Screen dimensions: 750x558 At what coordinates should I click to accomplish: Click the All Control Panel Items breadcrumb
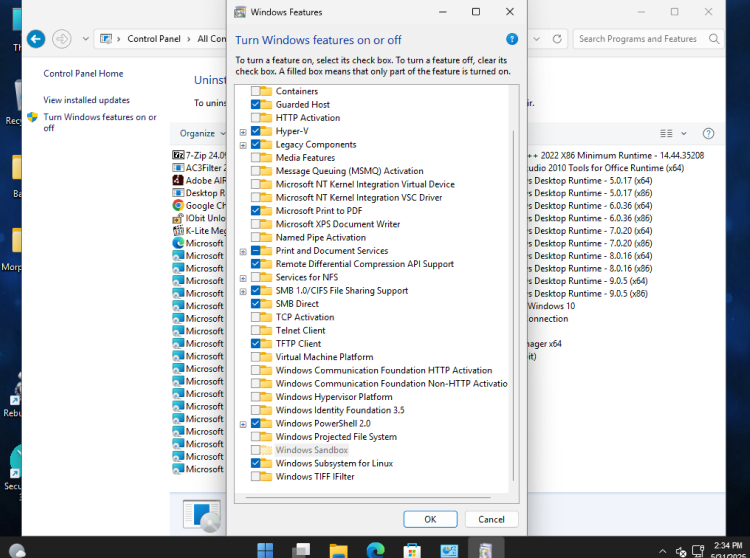point(211,39)
